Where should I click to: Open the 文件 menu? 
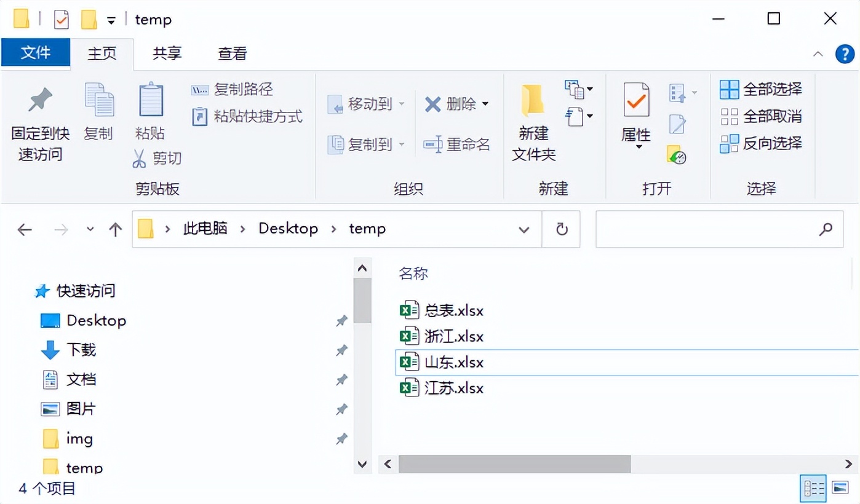(x=35, y=53)
